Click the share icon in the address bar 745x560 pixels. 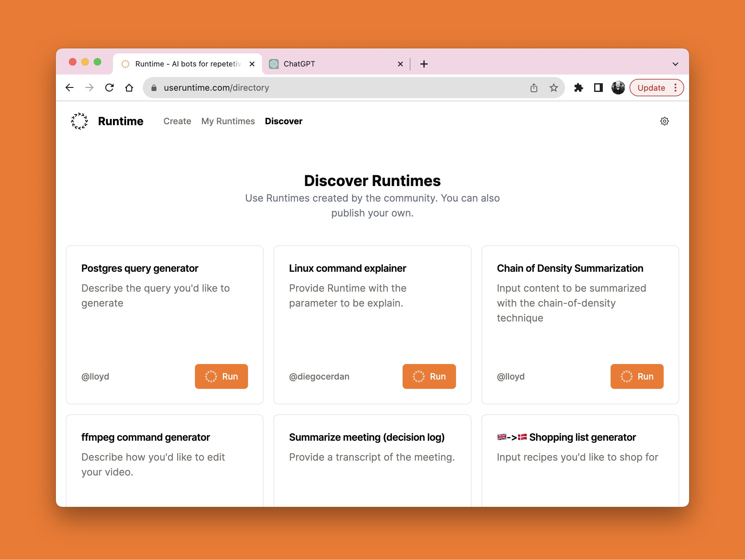pyautogui.click(x=534, y=88)
